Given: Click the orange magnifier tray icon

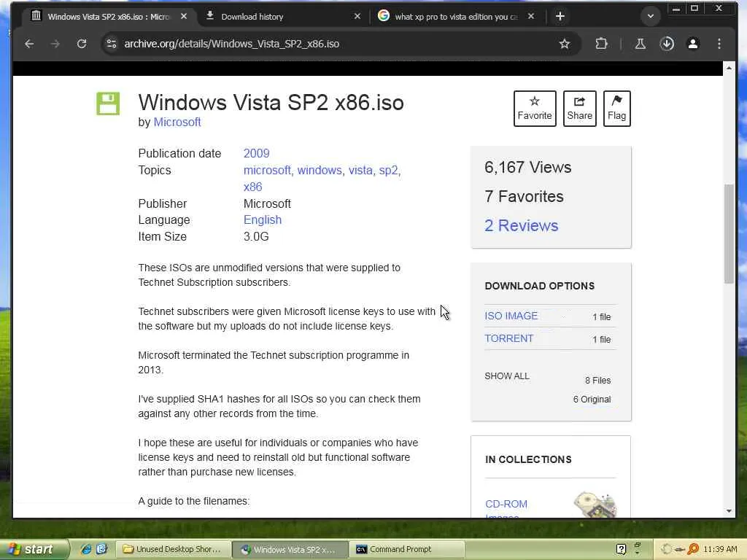Looking at the screenshot, I should click(693, 550).
